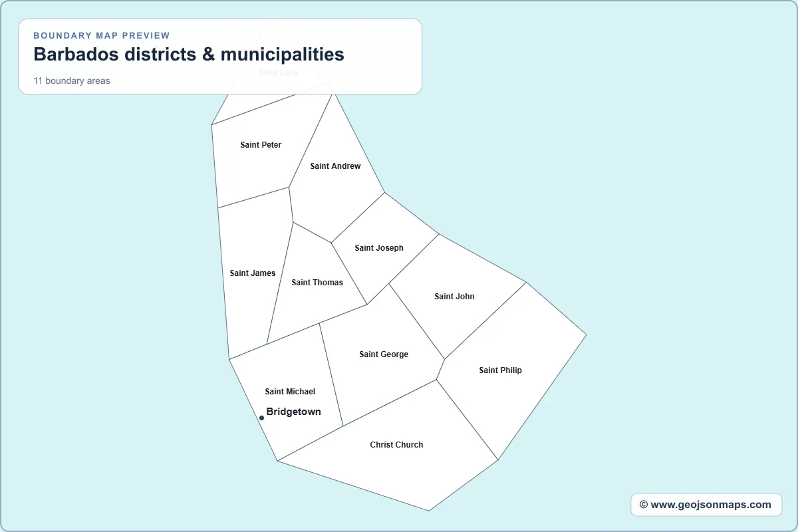
Task: Click the 11 boundary areas subtitle
Action: point(72,80)
